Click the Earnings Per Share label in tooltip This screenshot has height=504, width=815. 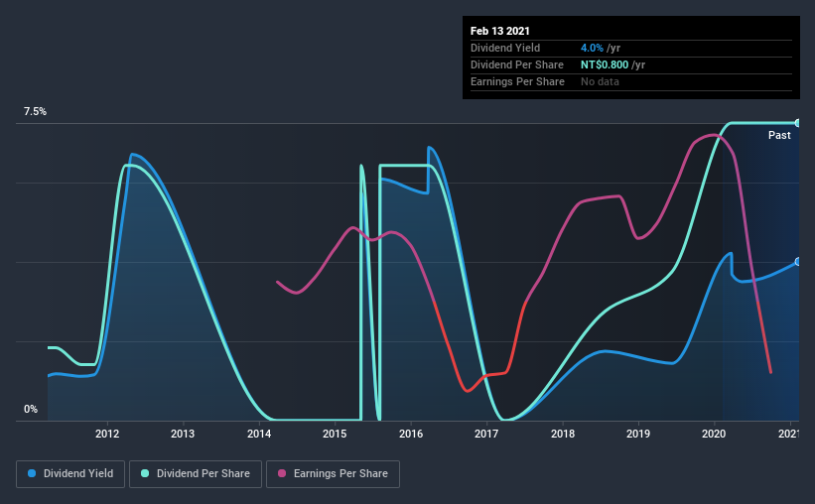[517, 81]
